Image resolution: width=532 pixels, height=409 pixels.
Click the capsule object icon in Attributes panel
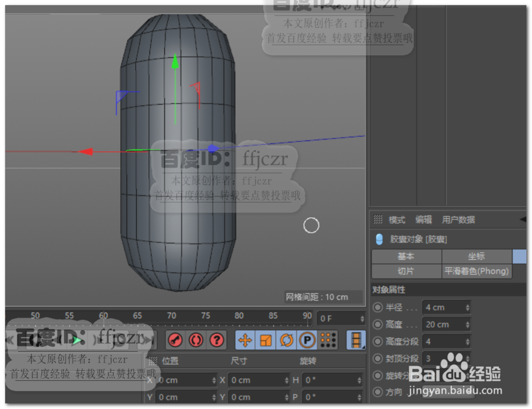(x=379, y=239)
